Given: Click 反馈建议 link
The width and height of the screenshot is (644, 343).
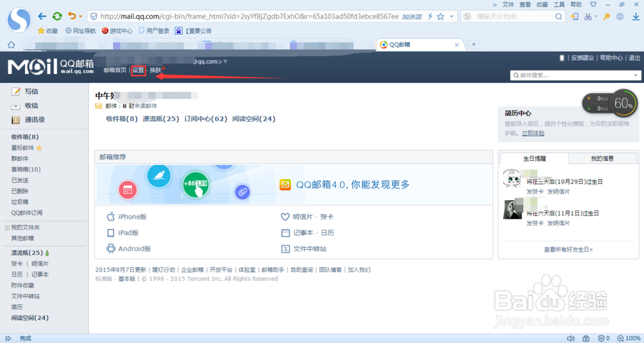Looking at the screenshot, I should (x=582, y=58).
